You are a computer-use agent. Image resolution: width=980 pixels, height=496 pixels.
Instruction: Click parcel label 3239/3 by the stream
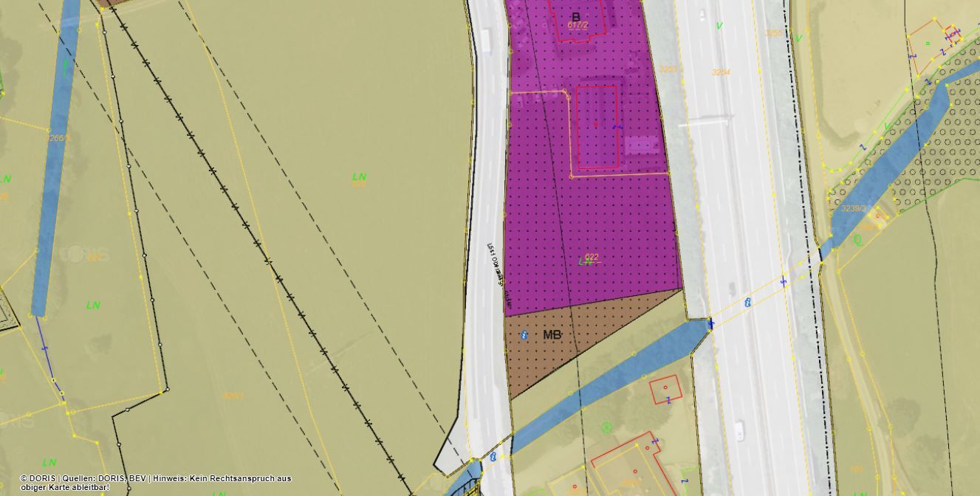tap(853, 209)
